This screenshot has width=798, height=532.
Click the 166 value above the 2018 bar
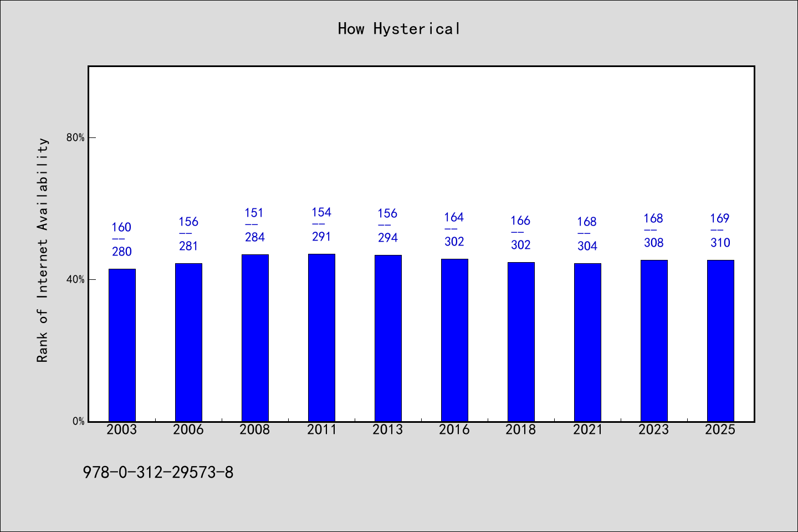tap(521, 221)
